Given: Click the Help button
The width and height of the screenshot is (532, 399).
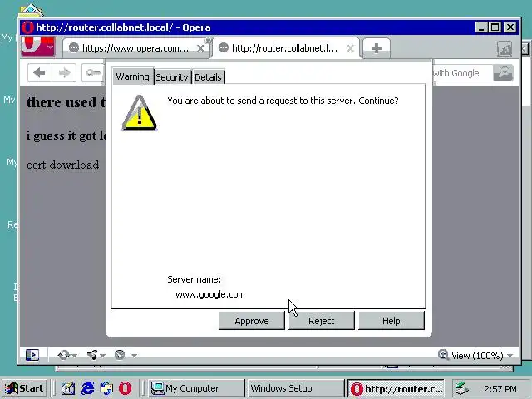Looking at the screenshot, I should [x=392, y=321].
